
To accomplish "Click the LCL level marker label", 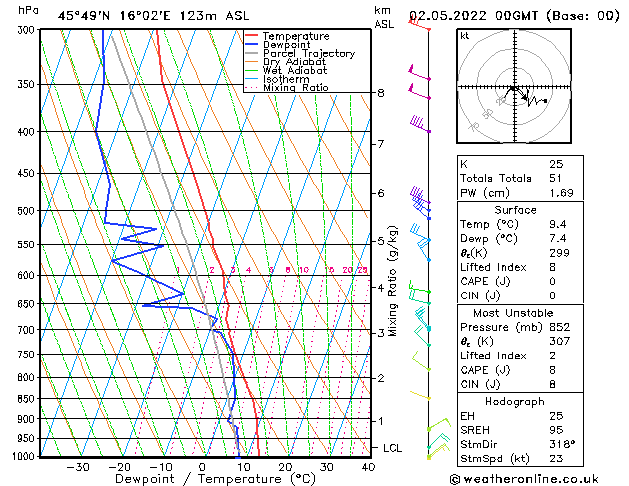I will (392, 448).
